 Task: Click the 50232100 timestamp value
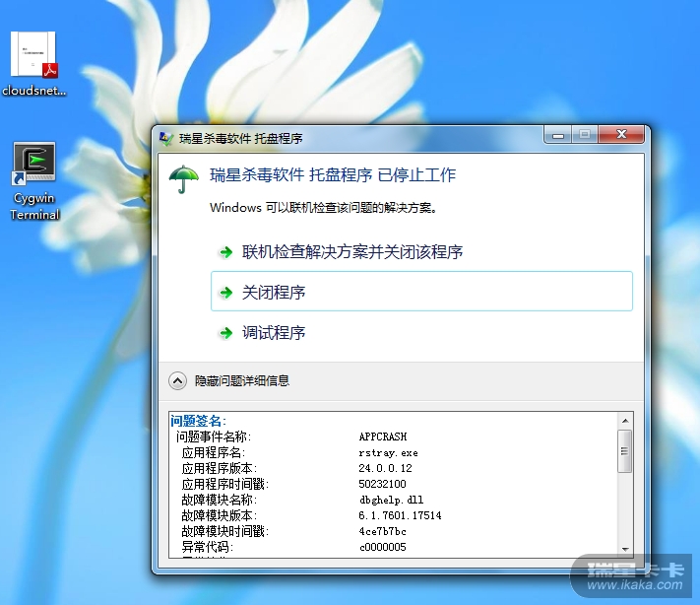pos(382,484)
